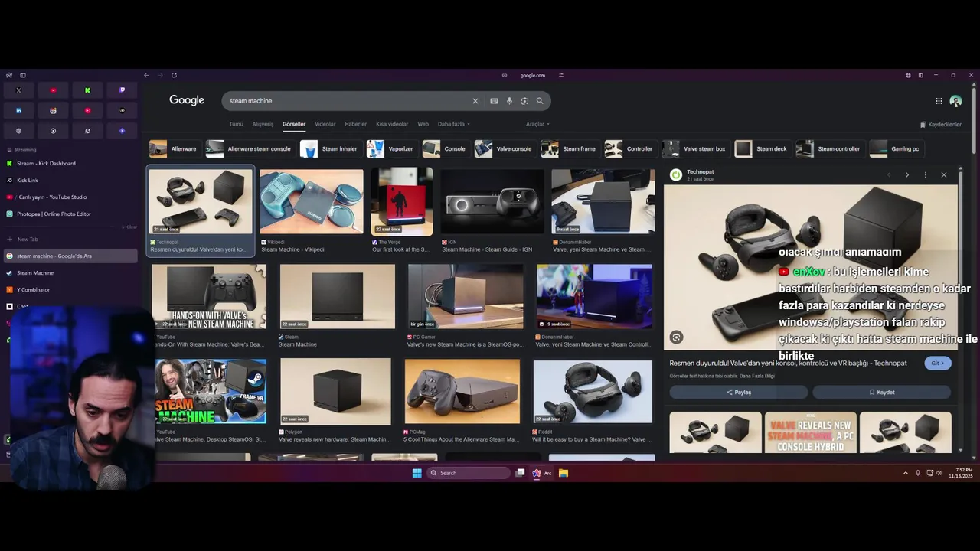
Task: Open Windows Start button on taskbar
Action: [416, 473]
